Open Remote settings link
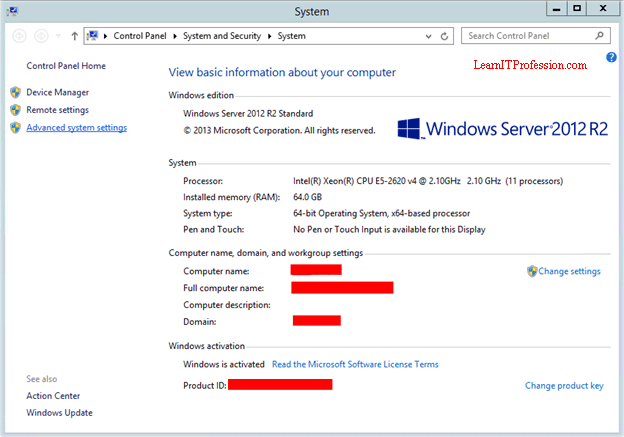624x437 pixels. click(57, 110)
